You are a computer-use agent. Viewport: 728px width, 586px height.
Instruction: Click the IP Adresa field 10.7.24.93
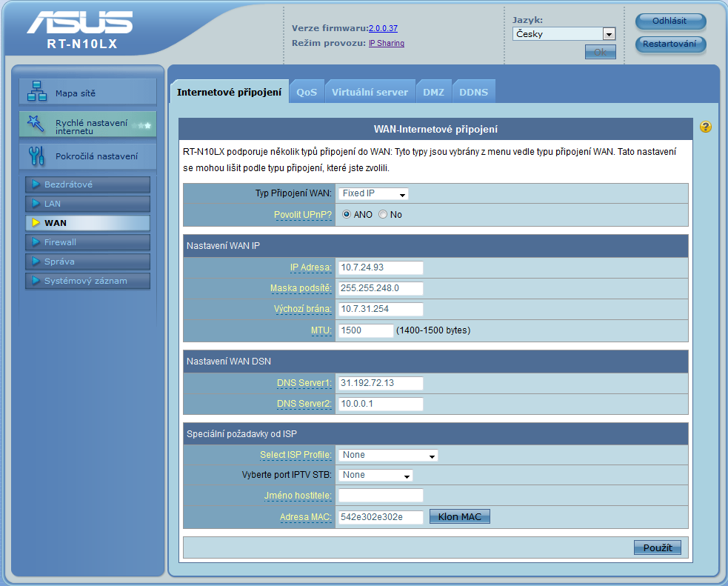(x=381, y=267)
